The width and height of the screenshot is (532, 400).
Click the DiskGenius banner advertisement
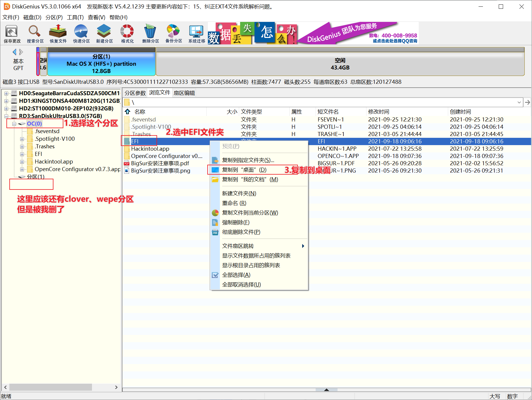pos(313,33)
